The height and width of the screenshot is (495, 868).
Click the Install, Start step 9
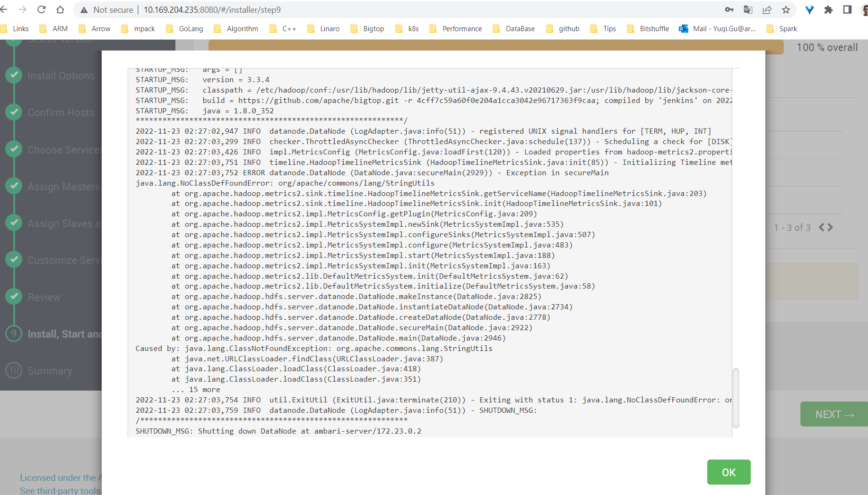pos(64,334)
